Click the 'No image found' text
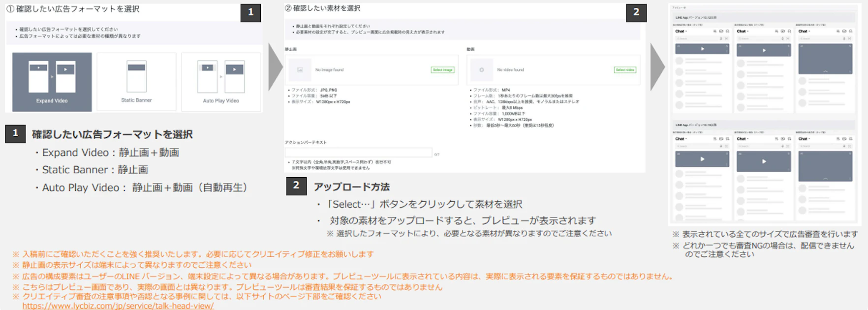868x310 pixels. click(x=329, y=70)
